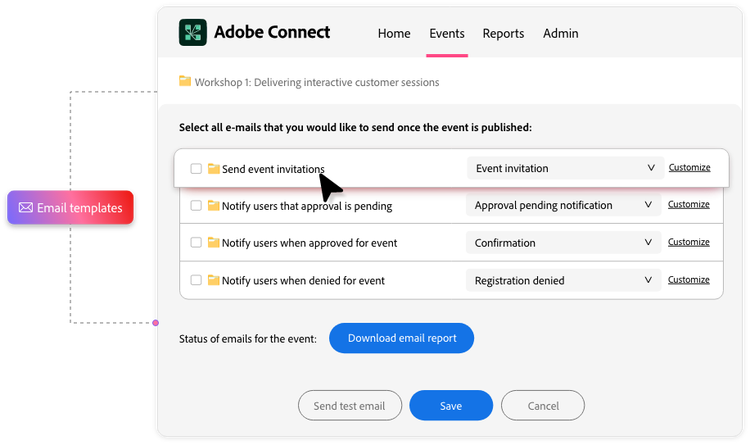
Task: Click folder icon beside approved for event
Action: point(213,243)
